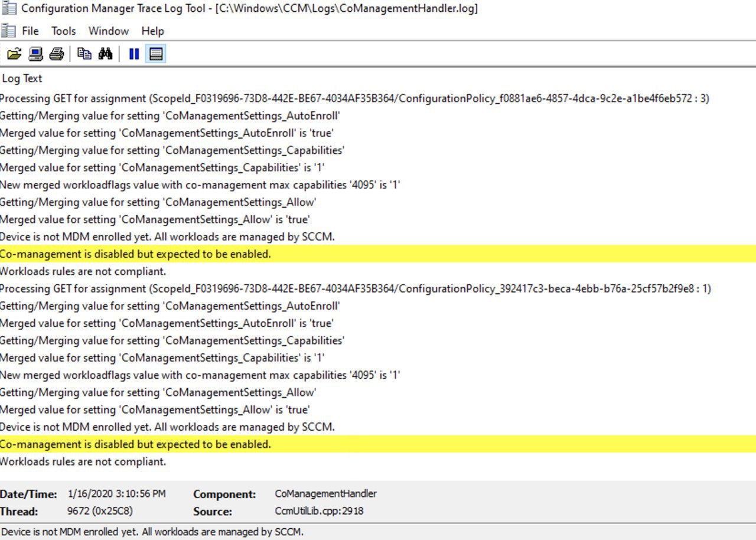Select the Processing GET row for ConfigurationPolicy_392417c3
The image size is (756, 540).
point(378,289)
